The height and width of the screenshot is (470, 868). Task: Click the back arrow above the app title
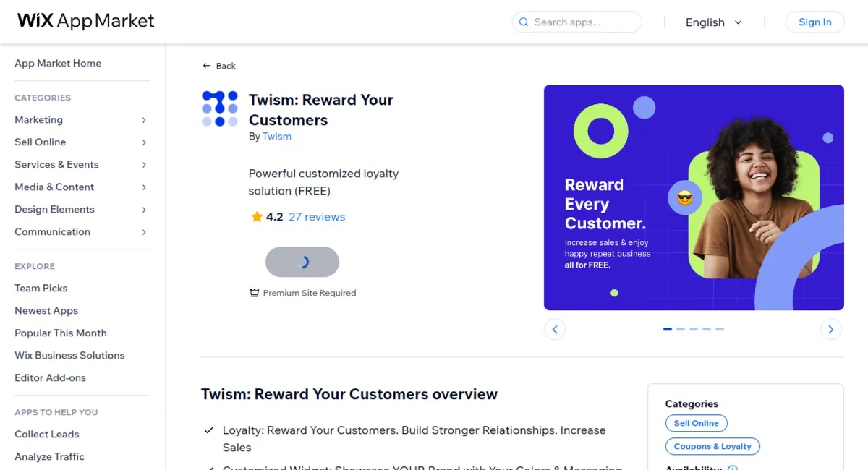tap(207, 65)
